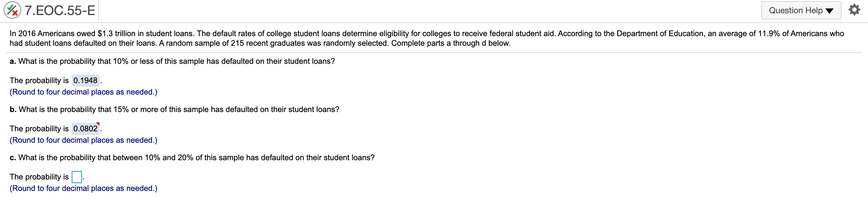The image size is (868, 215).
Task: Select the highlighted 0.0802 answer box
Action: point(86,128)
